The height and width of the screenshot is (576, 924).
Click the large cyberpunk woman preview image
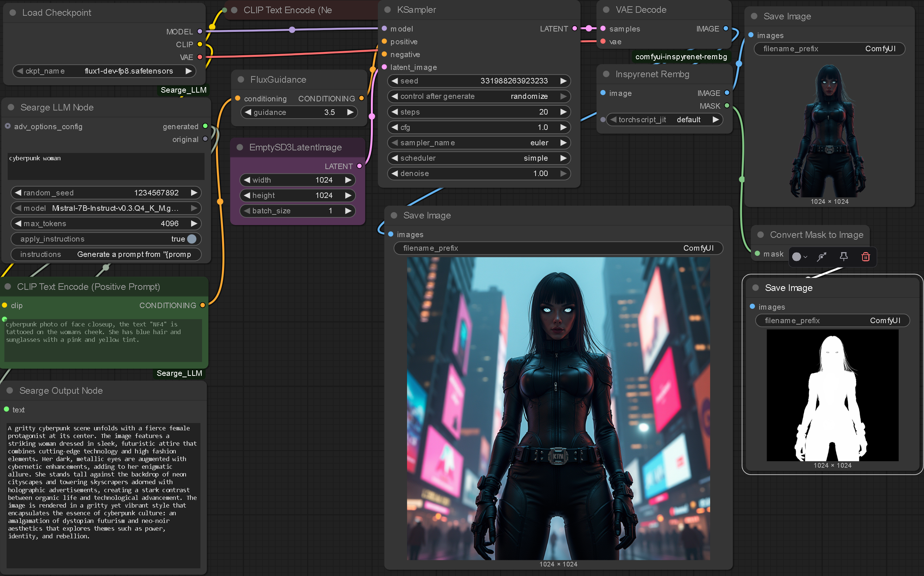(x=558, y=408)
